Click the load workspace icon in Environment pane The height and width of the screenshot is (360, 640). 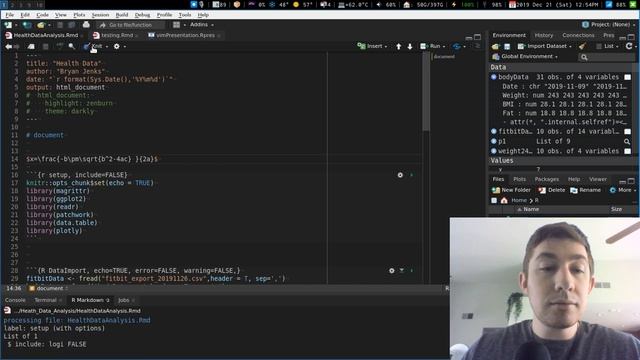click(496, 47)
